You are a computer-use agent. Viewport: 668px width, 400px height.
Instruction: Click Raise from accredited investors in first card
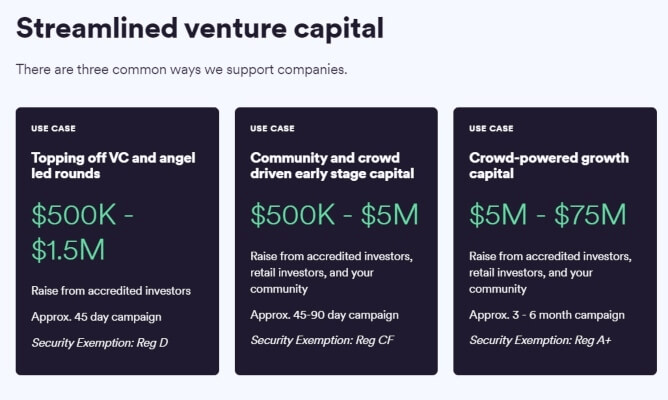(111, 291)
